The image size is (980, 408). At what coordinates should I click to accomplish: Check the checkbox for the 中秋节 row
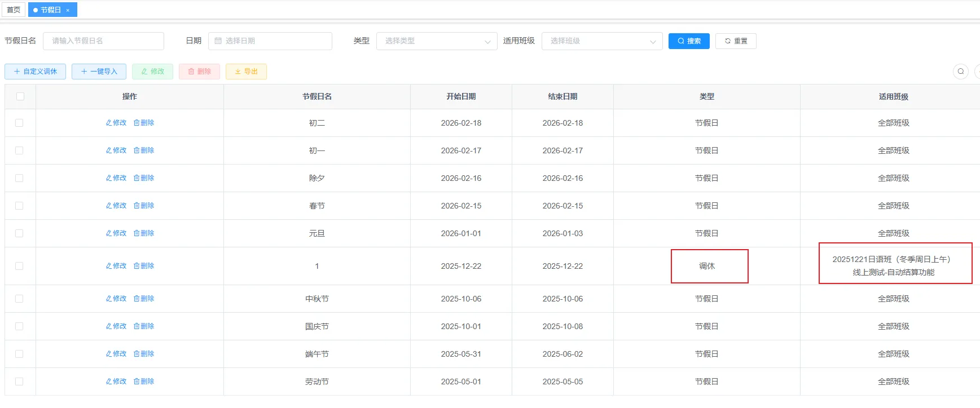click(19, 299)
